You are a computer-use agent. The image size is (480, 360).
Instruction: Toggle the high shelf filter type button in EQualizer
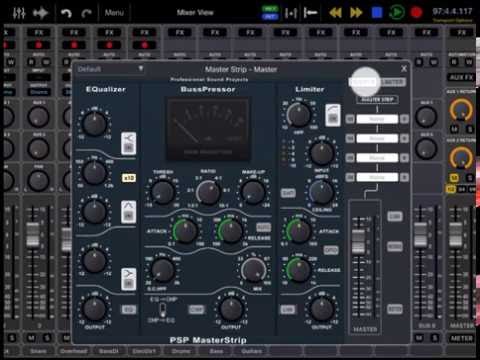[129, 279]
